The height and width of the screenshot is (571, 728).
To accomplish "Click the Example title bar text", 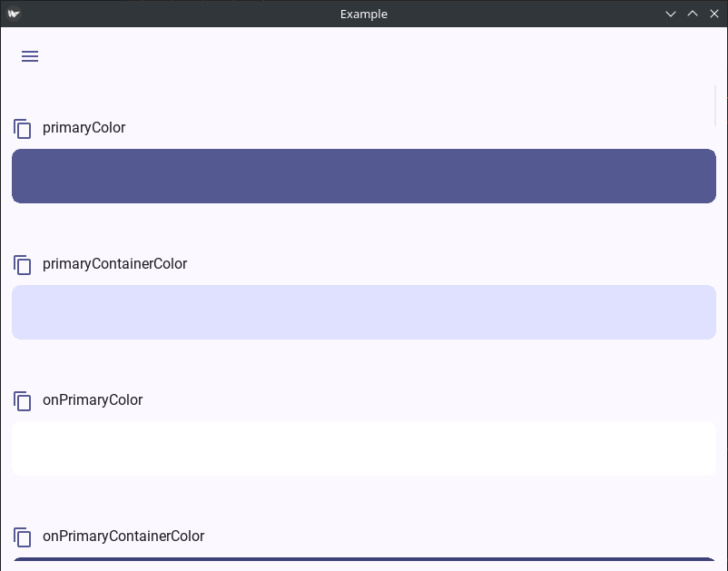I will pyautogui.click(x=363, y=14).
